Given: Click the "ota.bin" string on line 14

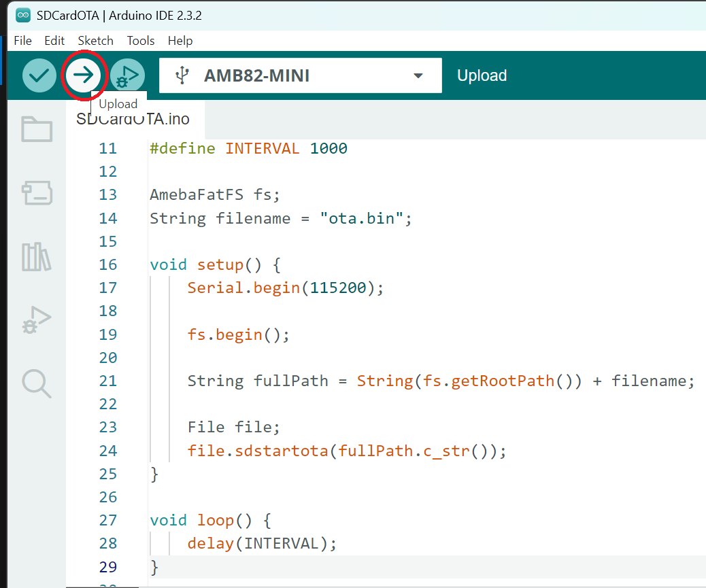Looking at the screenshot, I should [362, 218].
